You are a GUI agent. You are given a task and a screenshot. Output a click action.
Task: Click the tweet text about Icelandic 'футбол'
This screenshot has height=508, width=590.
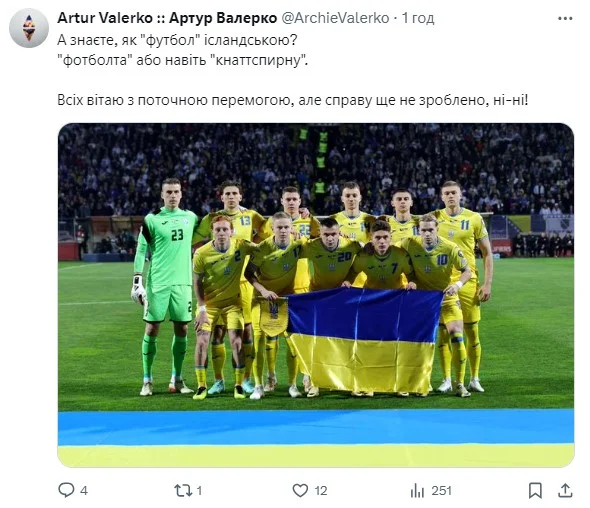(182, 50)
